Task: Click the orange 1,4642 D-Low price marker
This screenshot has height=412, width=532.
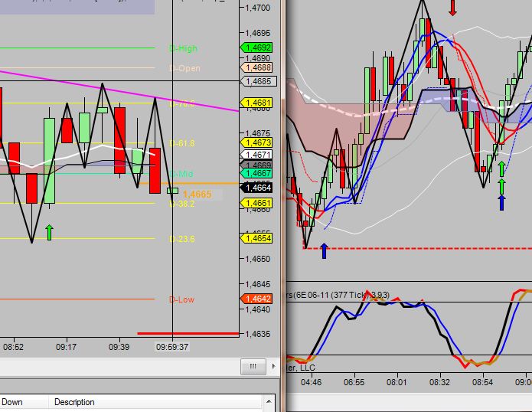Action: point(256,299)
